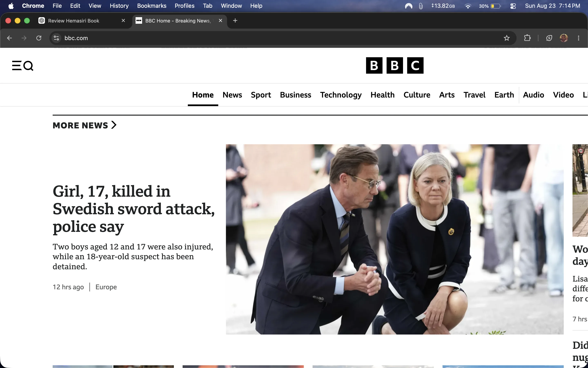Select the BBC Home browser tab
Screen dimensions: 588x368
180,21
